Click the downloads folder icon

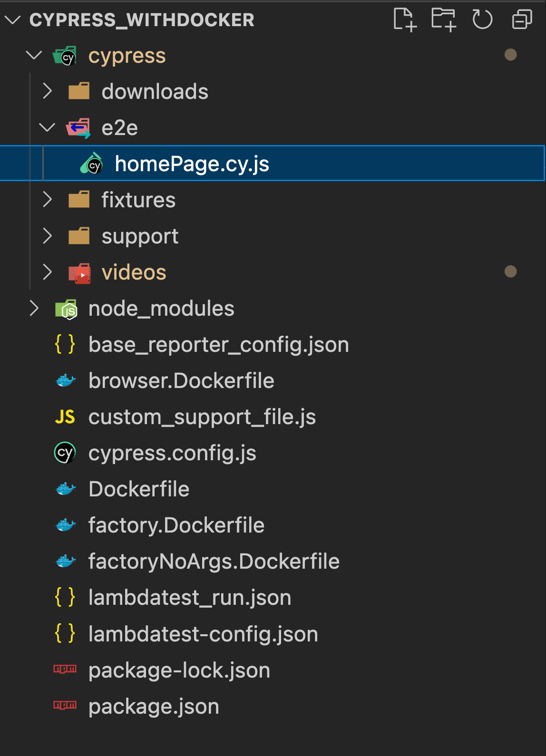(x=79, y=91)
